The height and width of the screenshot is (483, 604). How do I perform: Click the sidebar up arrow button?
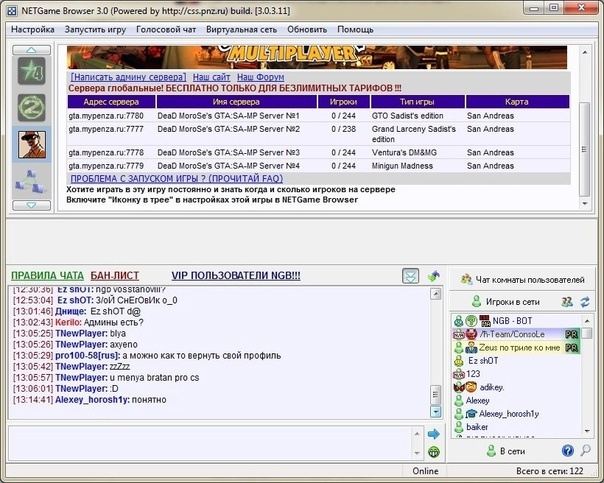pyautogui.click(x=32, y=50)
